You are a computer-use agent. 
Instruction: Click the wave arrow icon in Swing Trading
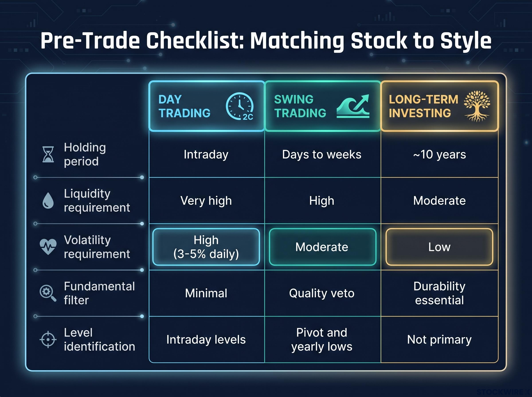(x=353, y=106)
